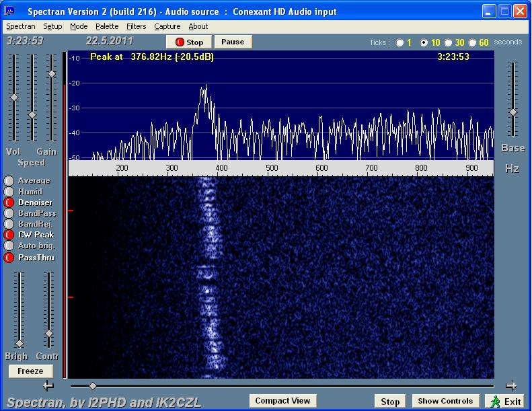Click the Pause button
This screenshot has height=411, width=532.
pyautogui.click(x=233, y=42)
